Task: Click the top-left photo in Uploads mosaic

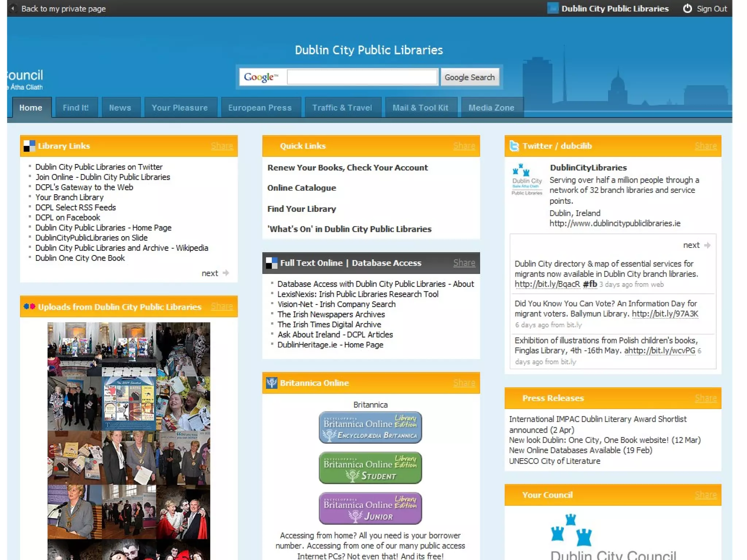Action: point(74,349)
